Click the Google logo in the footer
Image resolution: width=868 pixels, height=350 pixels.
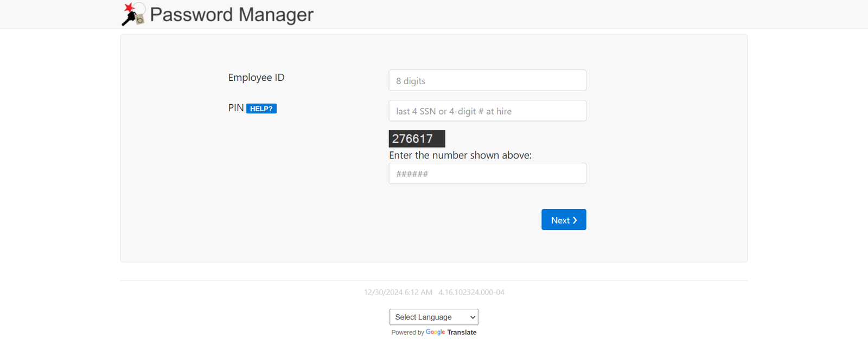pos(435,332)
